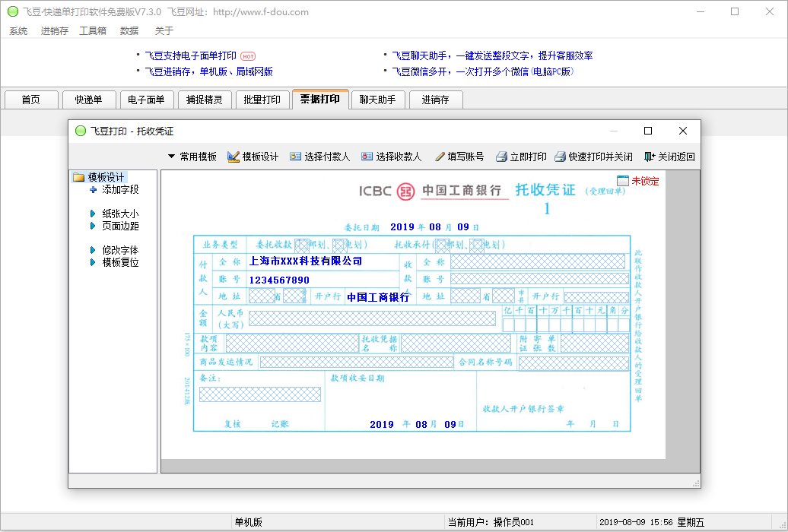Check the 电划 box under 托收承付
Screen dimensions: 788x532
pos(477,245)
